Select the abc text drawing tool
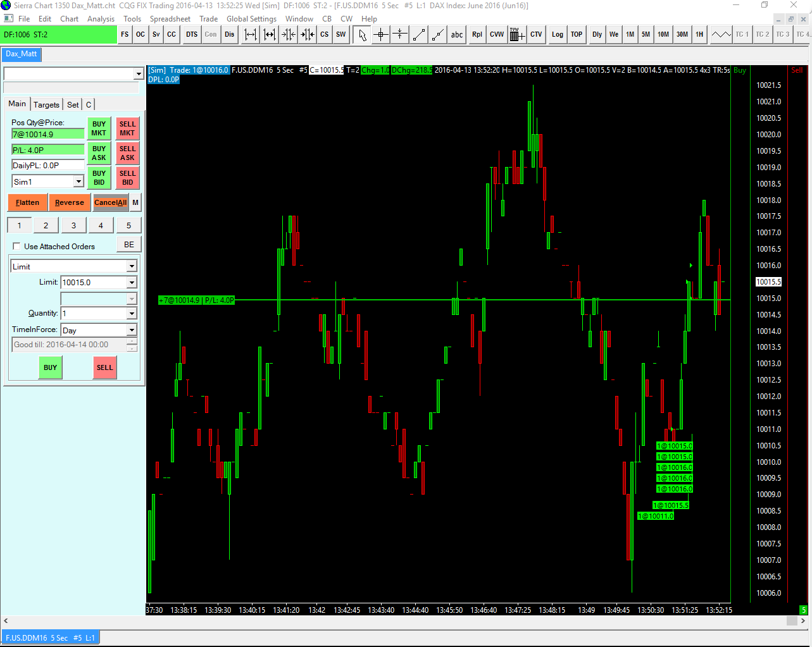 click(457, 35)
